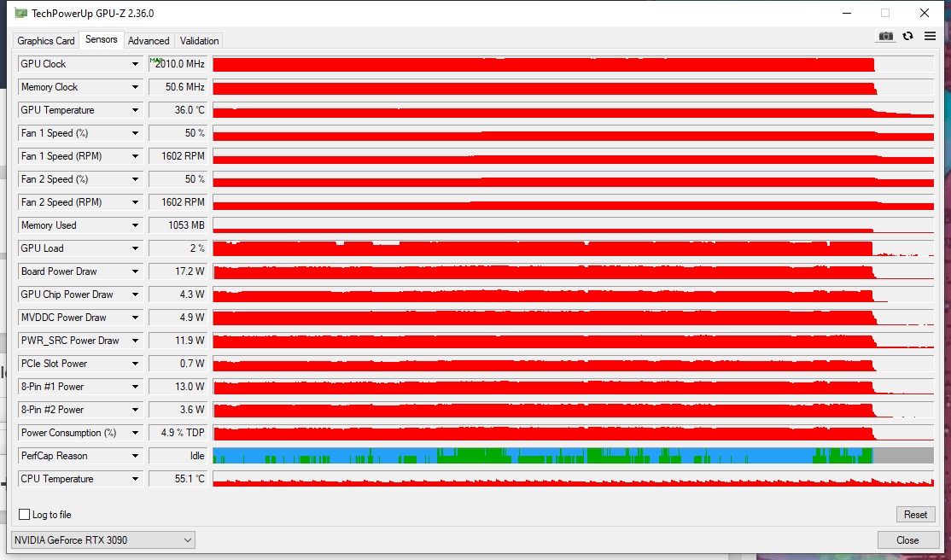Screen dimensions: 951x560
Task: Switch to the Validation tab
Action: pos(199,40)
